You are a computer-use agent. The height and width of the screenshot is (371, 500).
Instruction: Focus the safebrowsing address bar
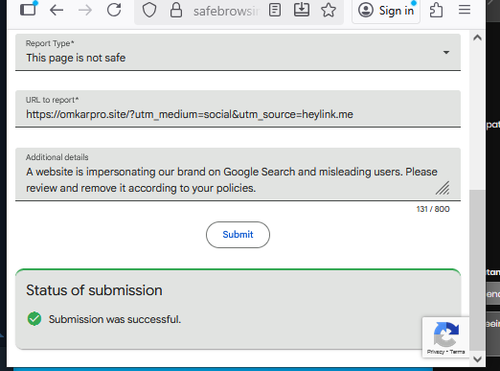(x=225, y=11)
